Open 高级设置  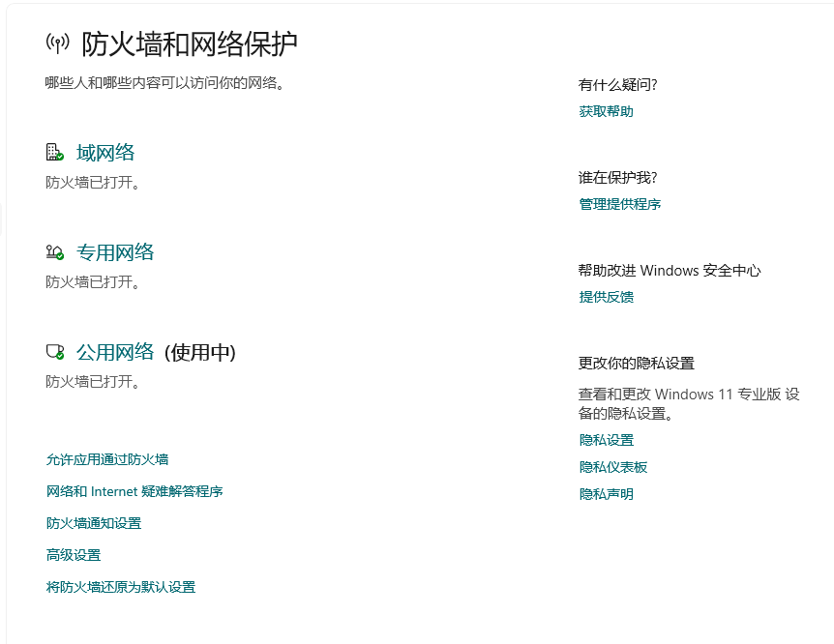coord(75,555)
